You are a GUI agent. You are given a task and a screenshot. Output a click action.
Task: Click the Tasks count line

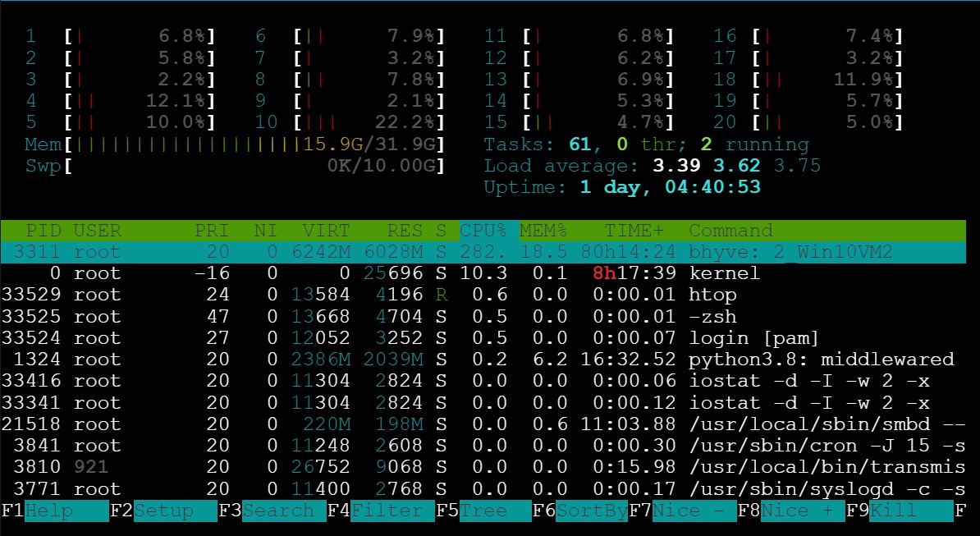[646, 144]
